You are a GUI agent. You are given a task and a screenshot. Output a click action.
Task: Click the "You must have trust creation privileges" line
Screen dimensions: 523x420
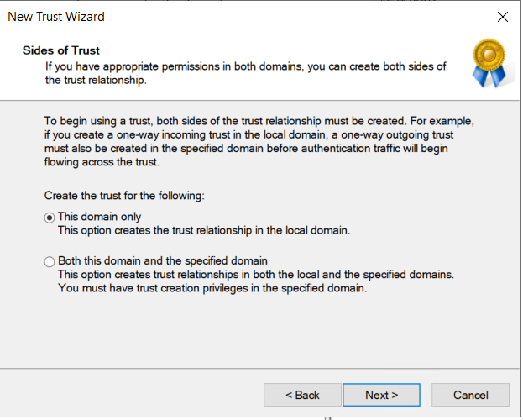coord(212,288)
